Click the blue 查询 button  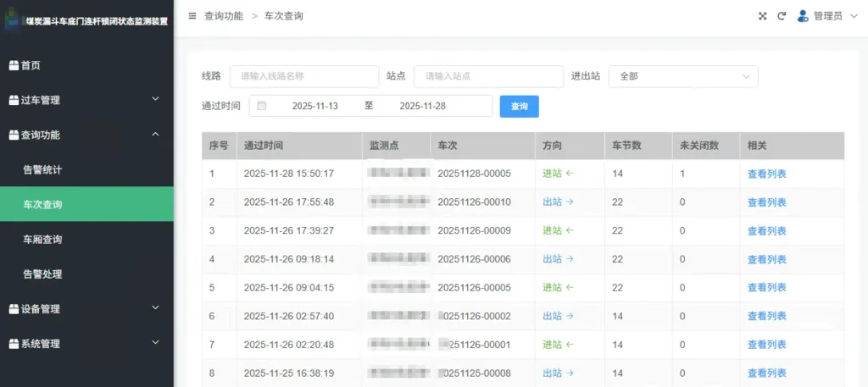point(519,107)
